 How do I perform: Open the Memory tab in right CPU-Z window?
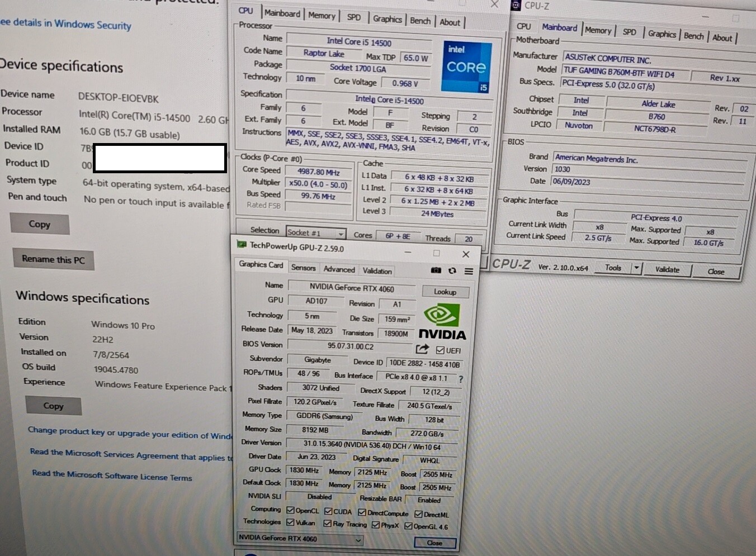pyautogui.click(x=598, y=30)
